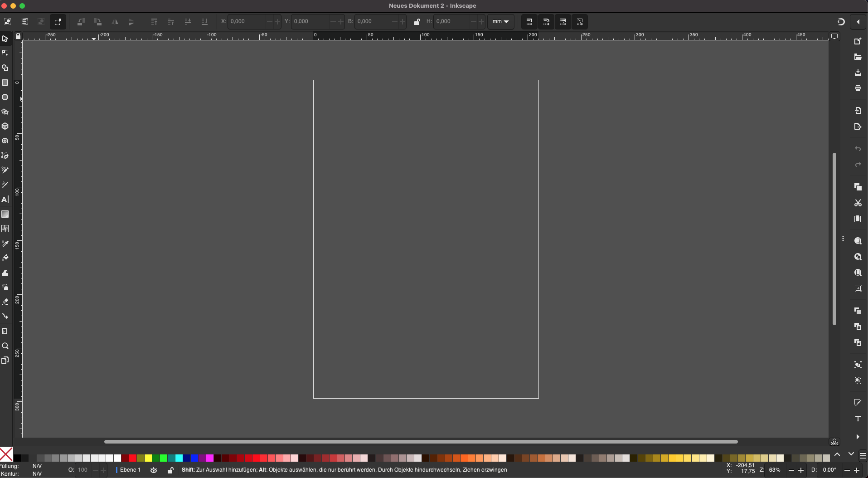Open display mode options icon

[834, 36]
